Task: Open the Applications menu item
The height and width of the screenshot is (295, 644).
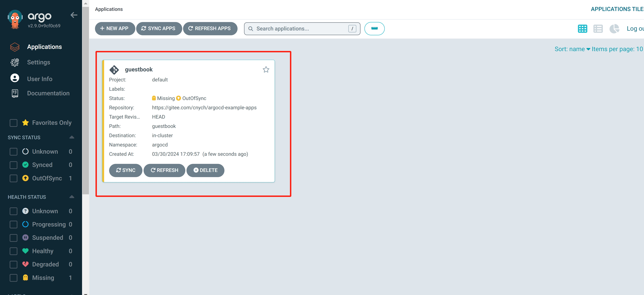Action: (x=44, y=47)
